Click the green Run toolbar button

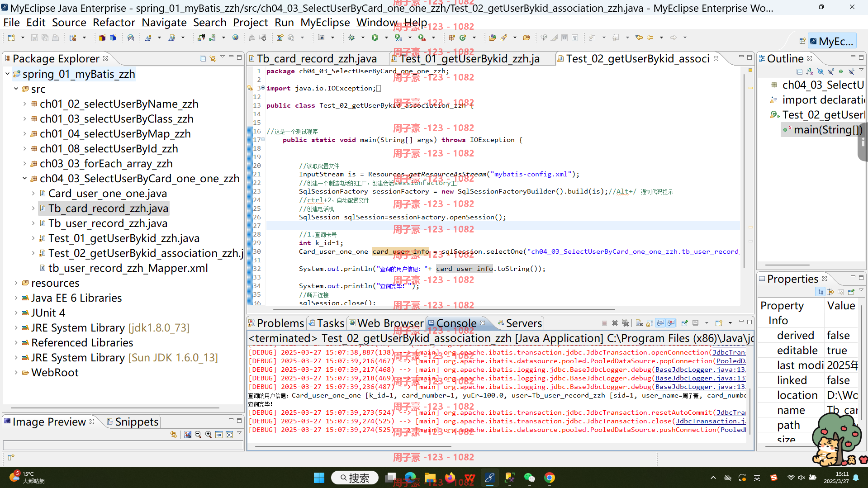click(375, 38)
